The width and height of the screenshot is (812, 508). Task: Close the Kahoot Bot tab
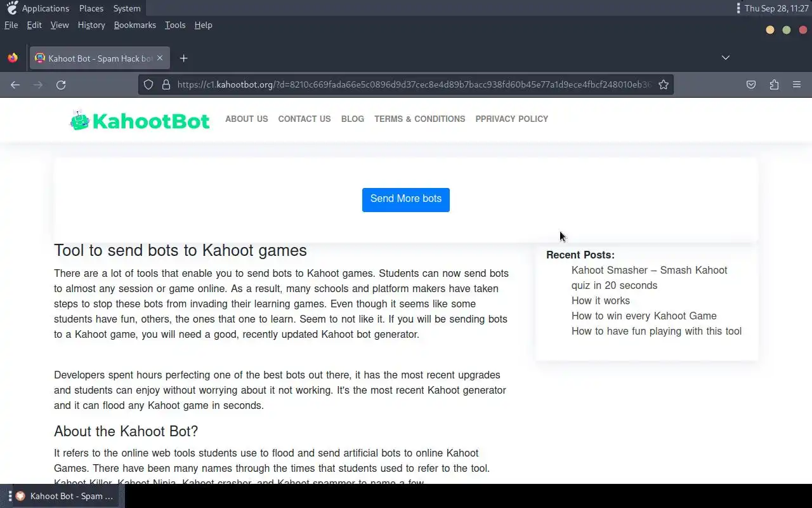(160, 58)
